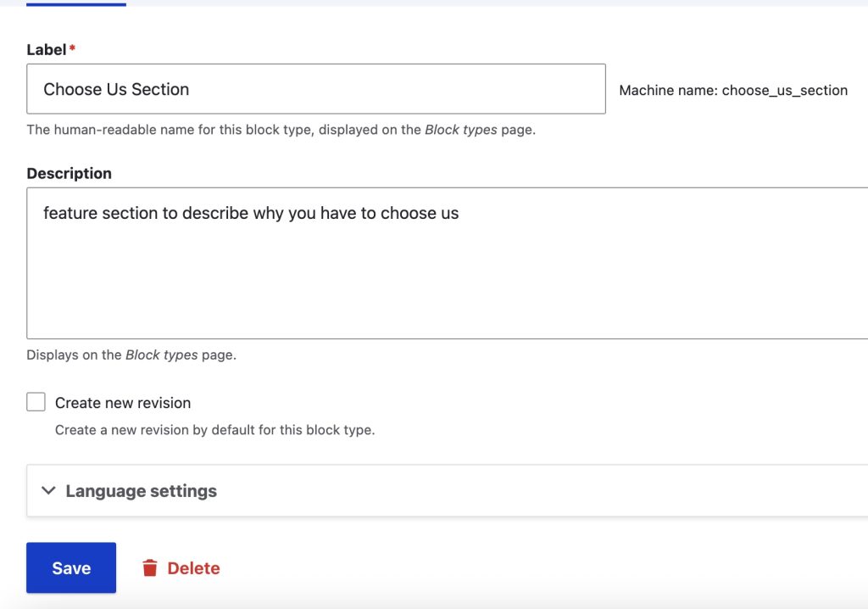Click the 'human-readable name' help text
The height and width of the screenshot is (609, 868).
point(281,131)
